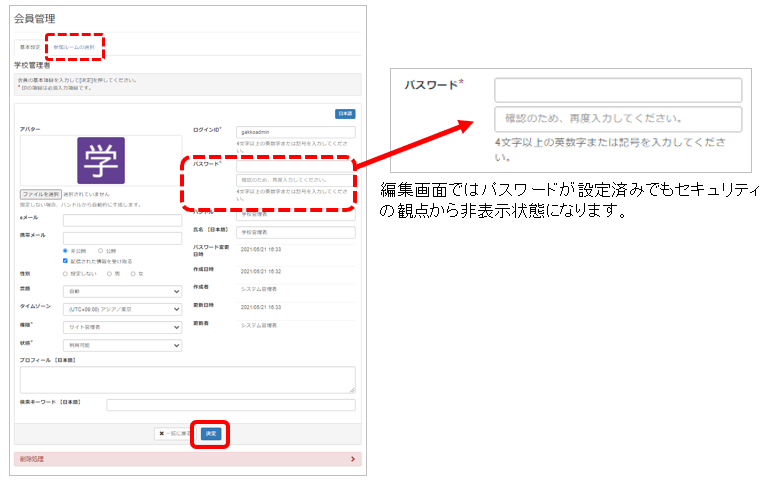Image resolution: width=768 pixels, height=483 pixels.
Task: Open the タイムゾーン dropdown
Action: point(121,310)
